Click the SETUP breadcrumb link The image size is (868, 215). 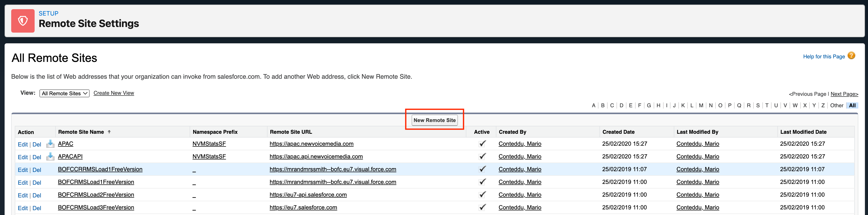[x=49, y=14]
